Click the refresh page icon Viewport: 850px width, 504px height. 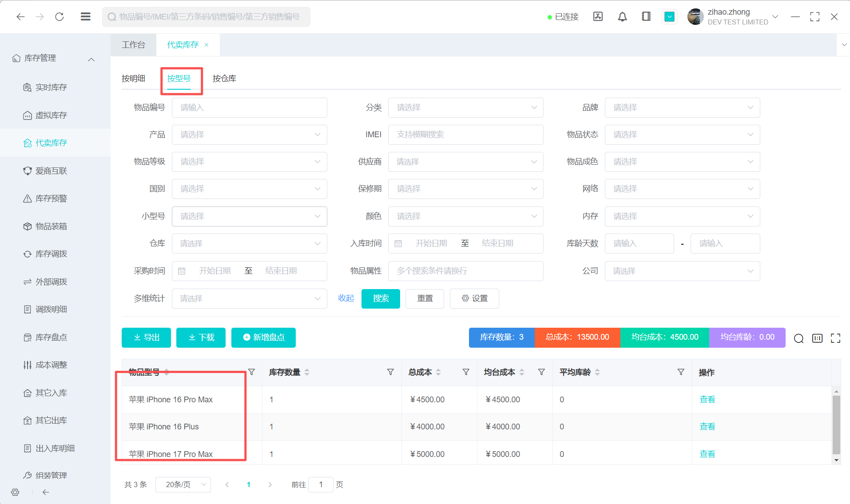coord(60,17)
